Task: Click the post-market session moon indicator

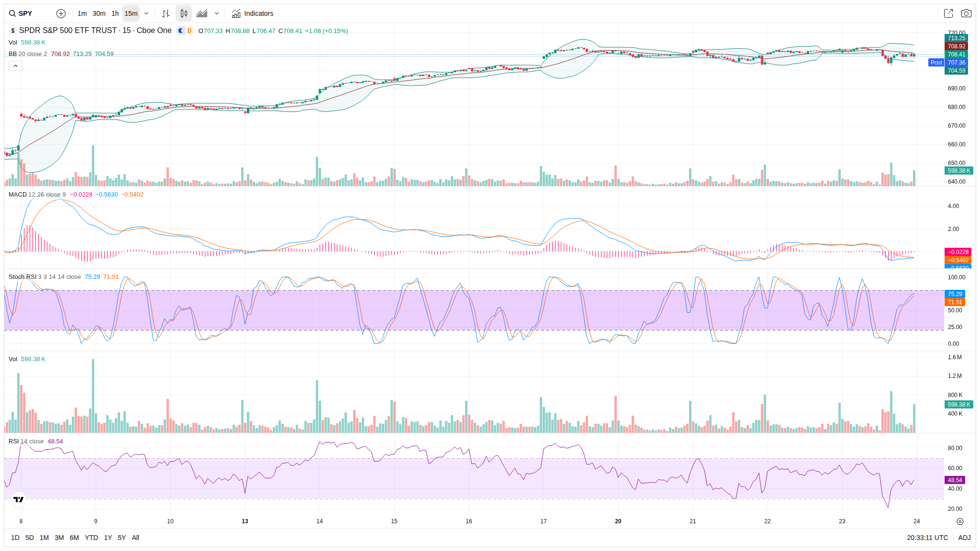Action: (x=180, y=31)
